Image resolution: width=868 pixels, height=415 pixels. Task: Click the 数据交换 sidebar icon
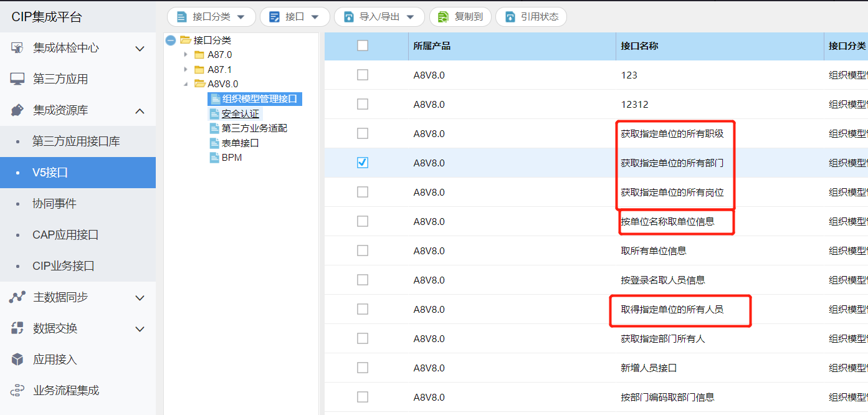17,328
